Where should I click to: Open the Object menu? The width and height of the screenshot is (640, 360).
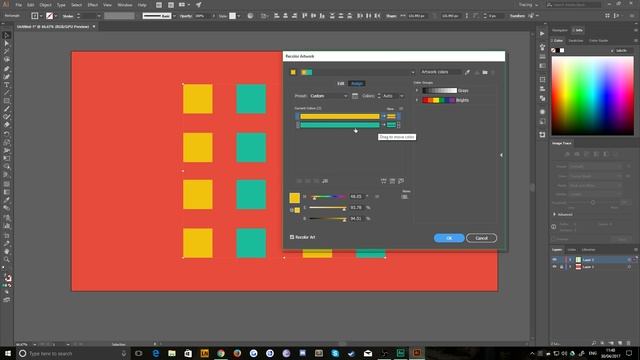point(45,5)
